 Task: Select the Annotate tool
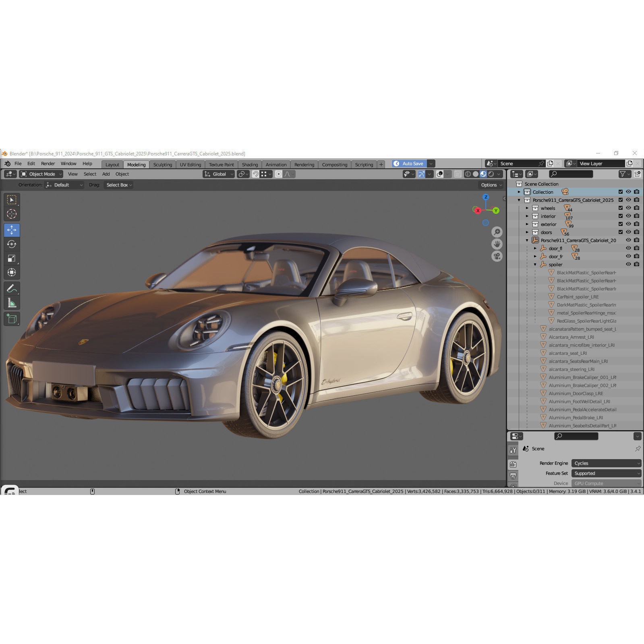(12, 288)
